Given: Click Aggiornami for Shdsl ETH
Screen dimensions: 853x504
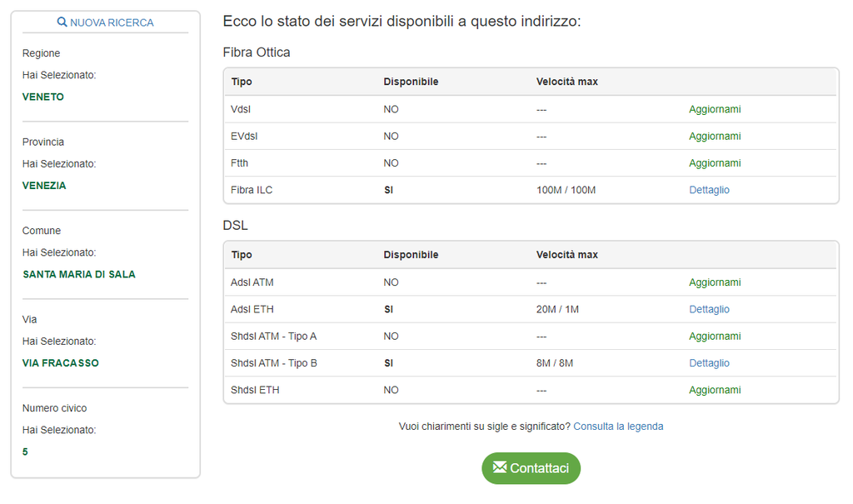Looking at the screenshot, I should point(715,390).
